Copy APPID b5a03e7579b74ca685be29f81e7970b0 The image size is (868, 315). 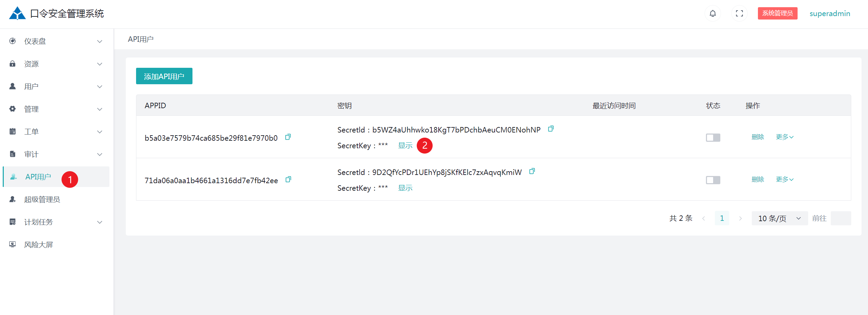288,137
